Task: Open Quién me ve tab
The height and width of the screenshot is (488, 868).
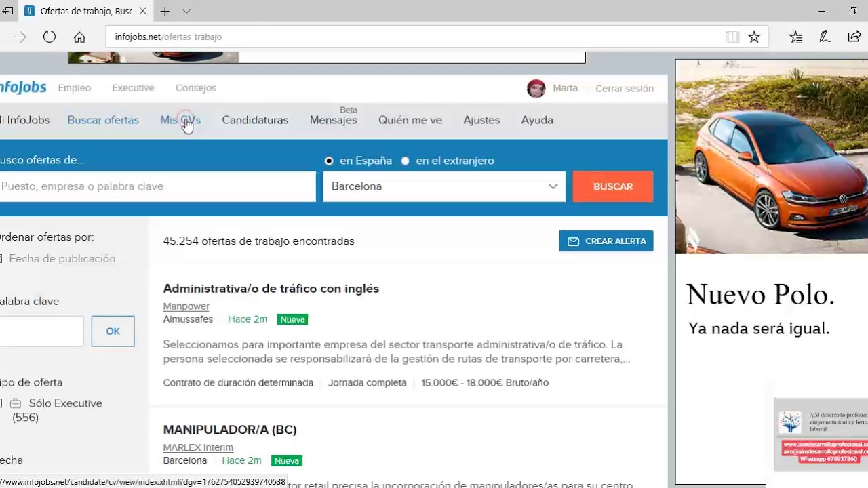Action: tap(410, 120)
